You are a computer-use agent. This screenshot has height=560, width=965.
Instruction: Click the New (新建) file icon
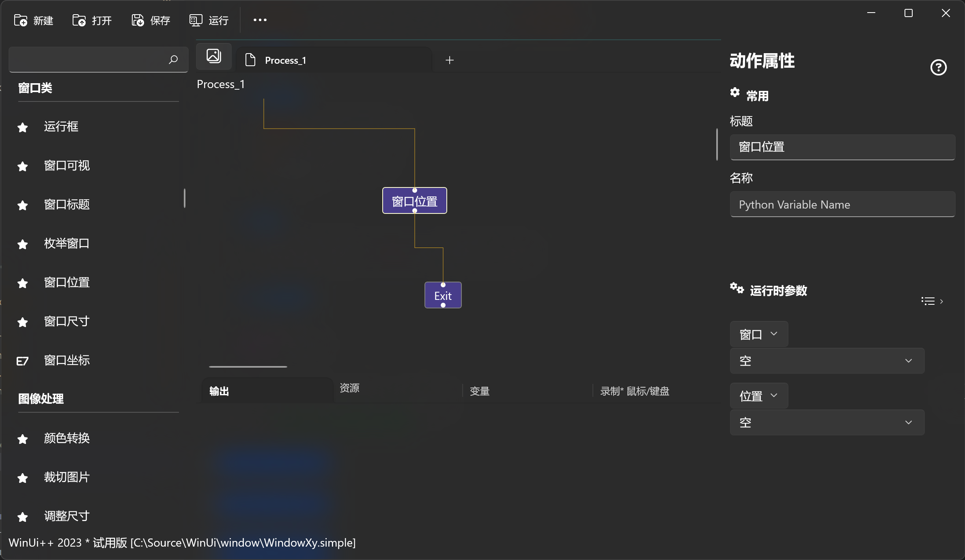point(20,20)
